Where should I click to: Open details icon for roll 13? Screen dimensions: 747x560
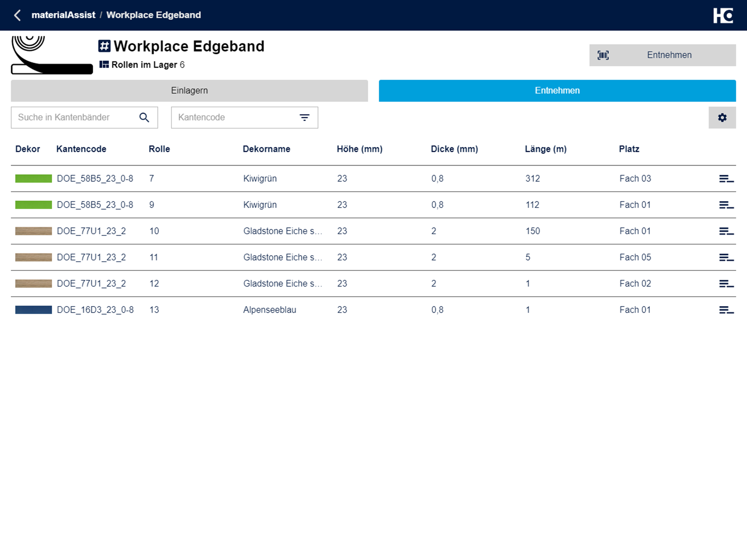click(726, 310)
